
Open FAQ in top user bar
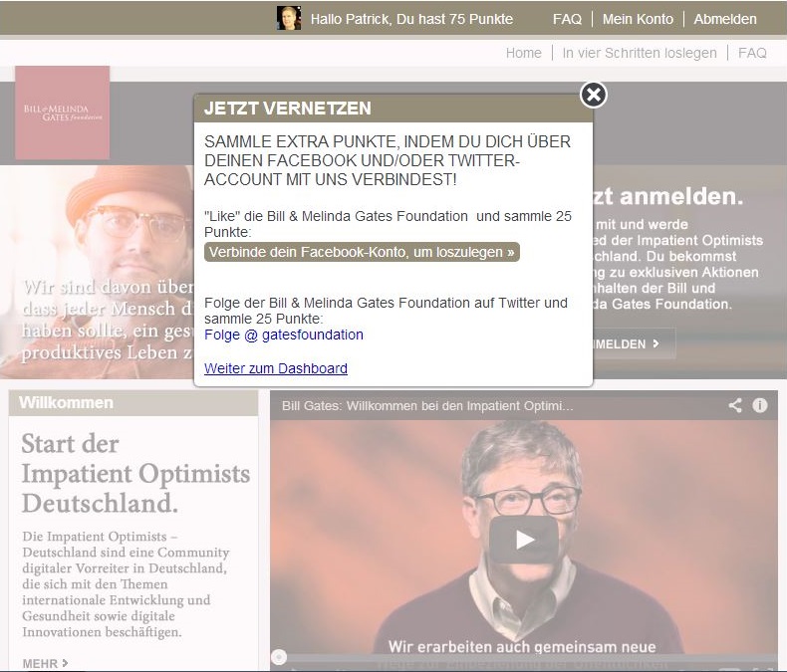[567, 19]
